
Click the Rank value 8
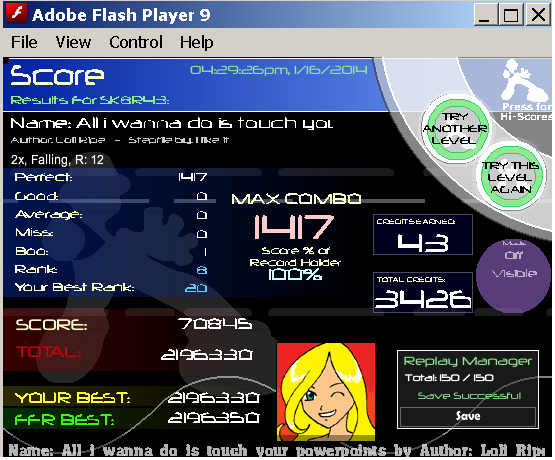pyautogui.click(x=202, y=270)
